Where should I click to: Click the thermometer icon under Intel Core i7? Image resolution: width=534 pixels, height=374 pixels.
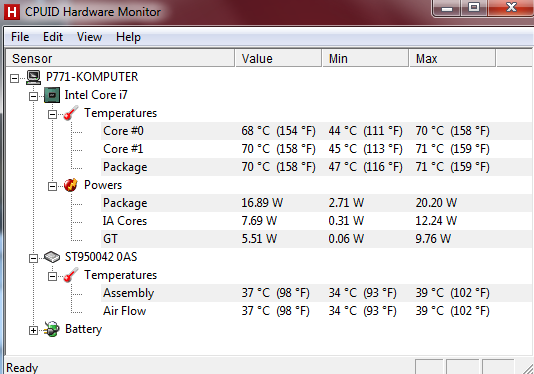coord(71,113)
